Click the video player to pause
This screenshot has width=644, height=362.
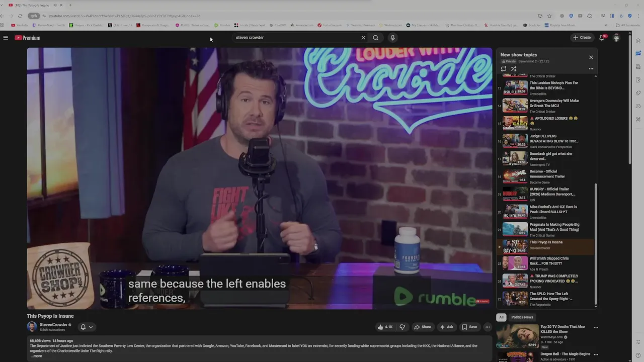[x=259, y=178]
